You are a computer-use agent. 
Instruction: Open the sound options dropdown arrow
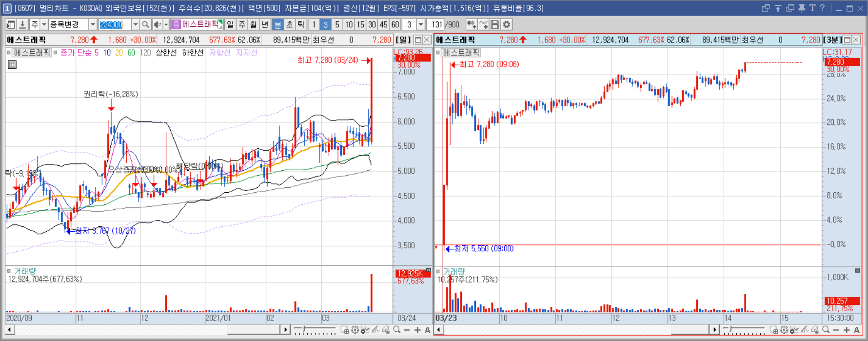[166, 24]
